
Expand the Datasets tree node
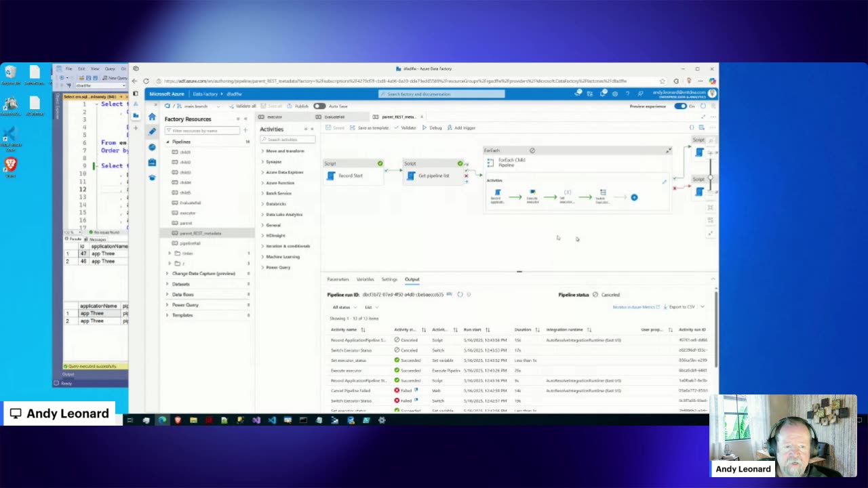click(x=167, y=284)
